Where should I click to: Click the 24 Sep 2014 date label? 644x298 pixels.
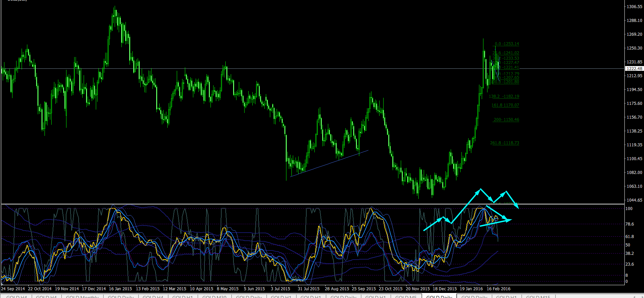(13, 289)
